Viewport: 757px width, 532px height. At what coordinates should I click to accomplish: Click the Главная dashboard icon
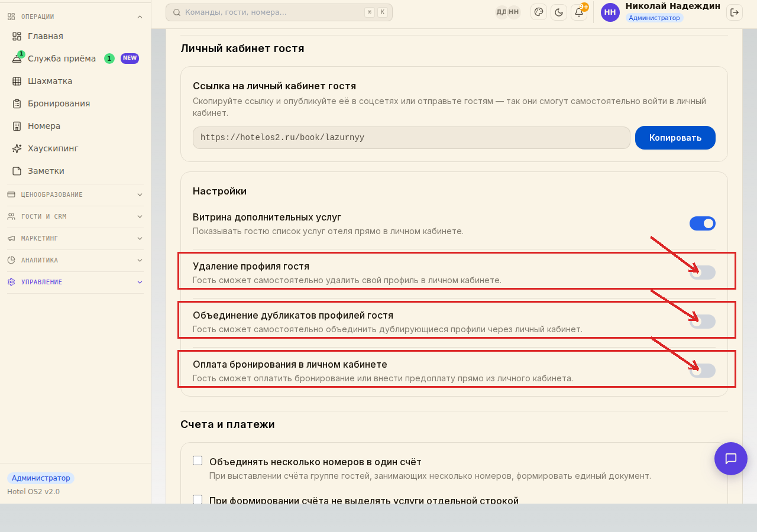(x=17, y=36)
